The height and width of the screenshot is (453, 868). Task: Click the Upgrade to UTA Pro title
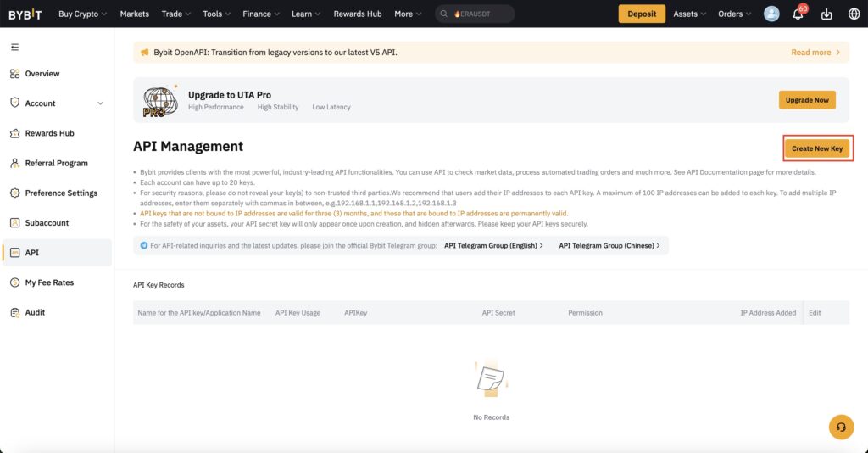tap(230, 95)
